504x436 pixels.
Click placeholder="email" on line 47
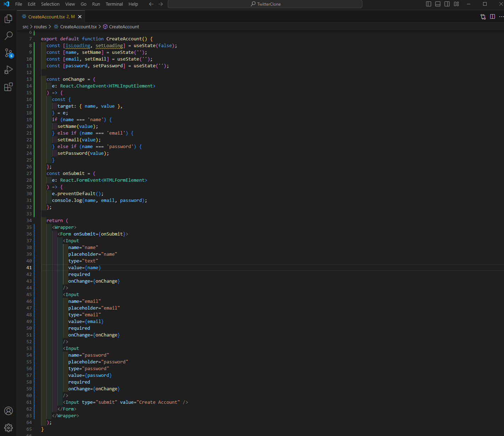[94, 308]
